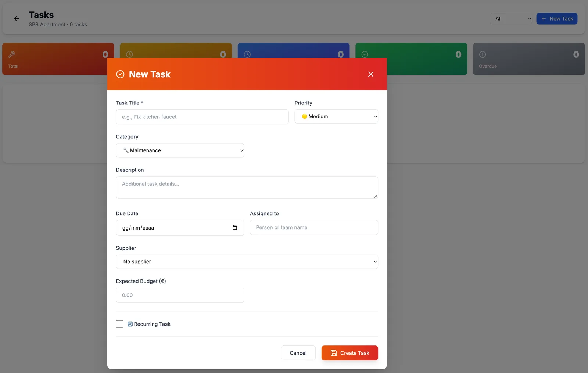Expand the Category dropdown showing Maintenance
The image size is (588, 373).
tap(180, 150)
